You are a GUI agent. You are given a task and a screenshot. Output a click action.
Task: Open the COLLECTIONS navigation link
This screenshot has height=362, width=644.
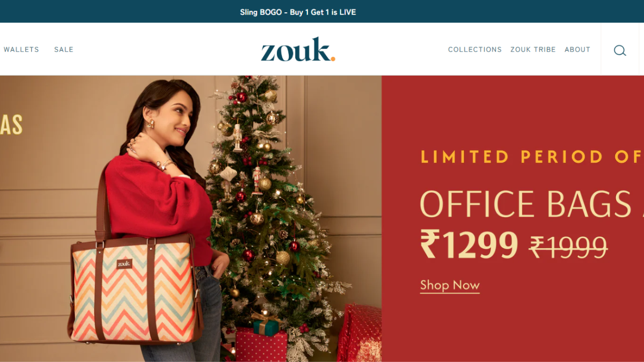point(475,49)
